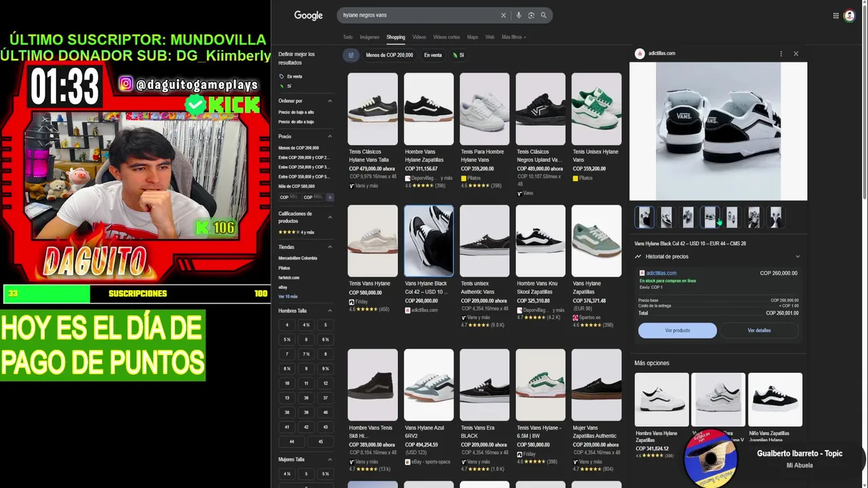Toggle the 'En venta' filter chip

pos(433,55)
